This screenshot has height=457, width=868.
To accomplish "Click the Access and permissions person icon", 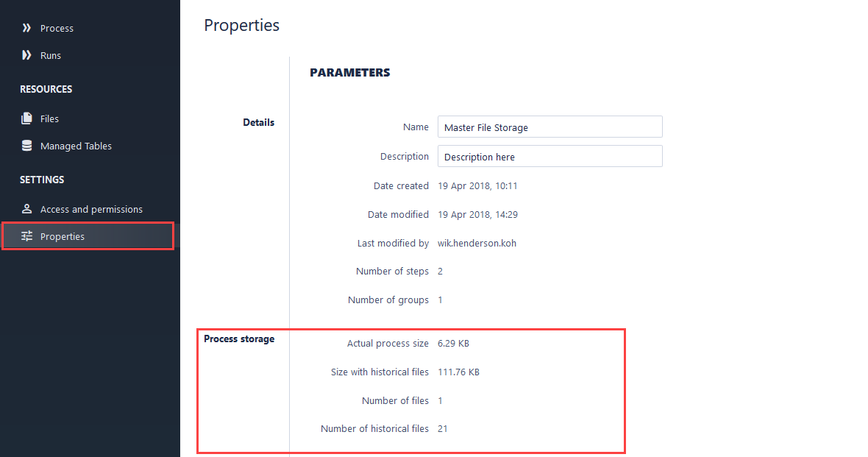I will click(26, 209).
